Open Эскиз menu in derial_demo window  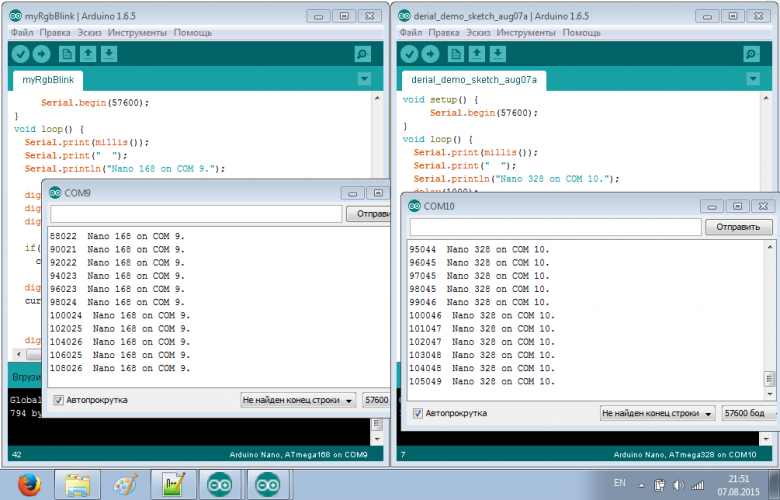[478, 33]
